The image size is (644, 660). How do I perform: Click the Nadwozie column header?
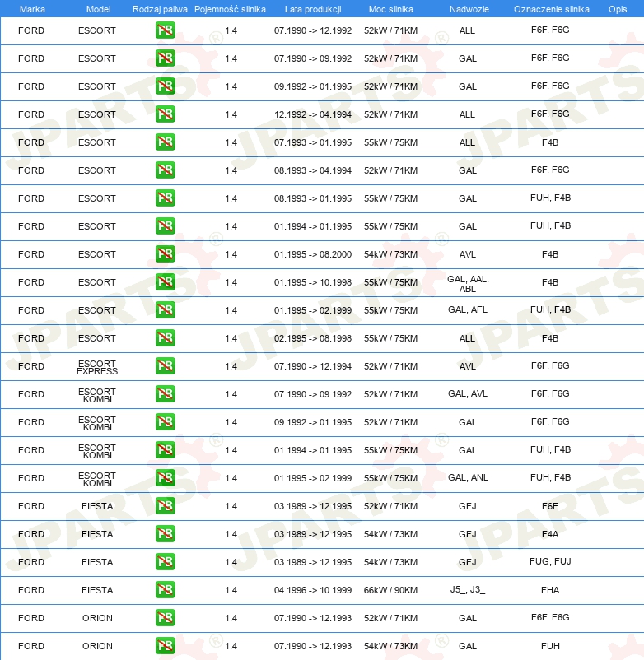[469, 9]
